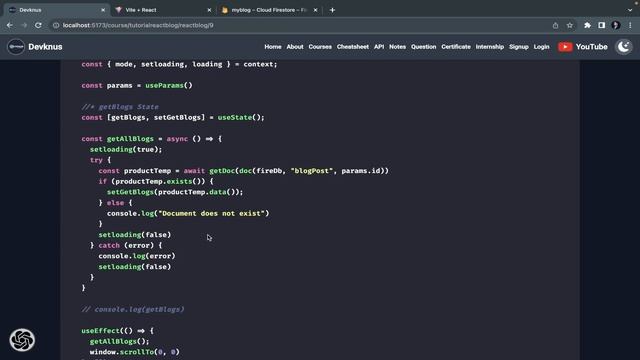Click the browser forward arrow
This screenshot has height=360, width=640.
(x=24, y=25)
